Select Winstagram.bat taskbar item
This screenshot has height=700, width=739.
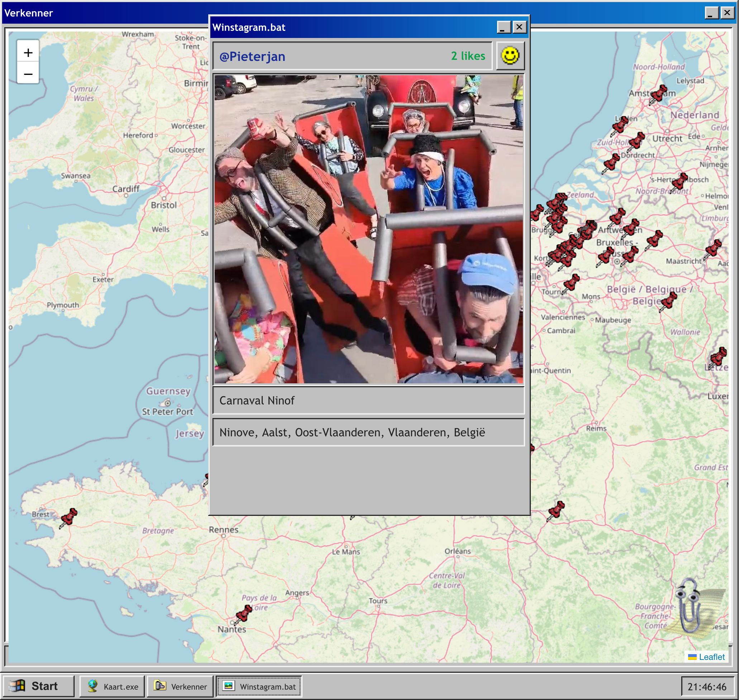point(259,686)
